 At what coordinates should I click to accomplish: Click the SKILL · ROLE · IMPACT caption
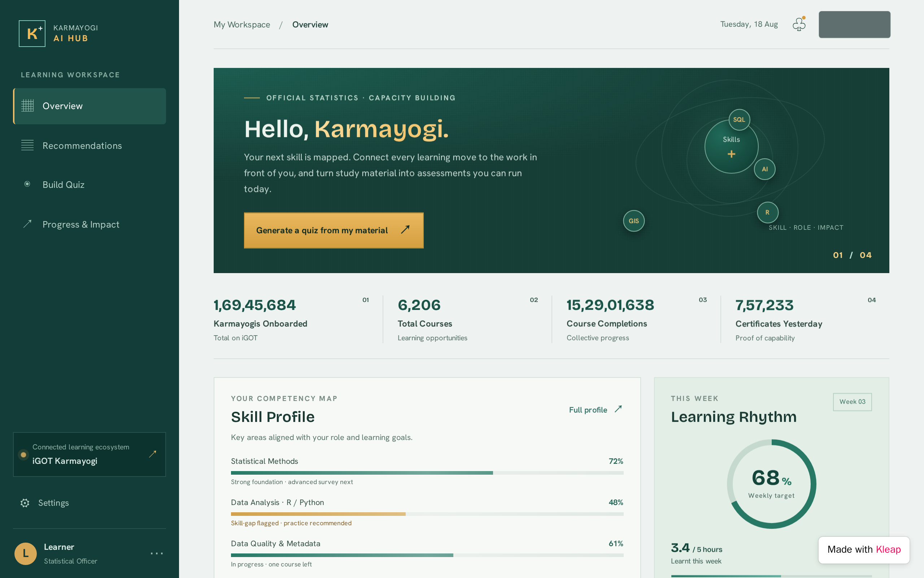point(806,228)
